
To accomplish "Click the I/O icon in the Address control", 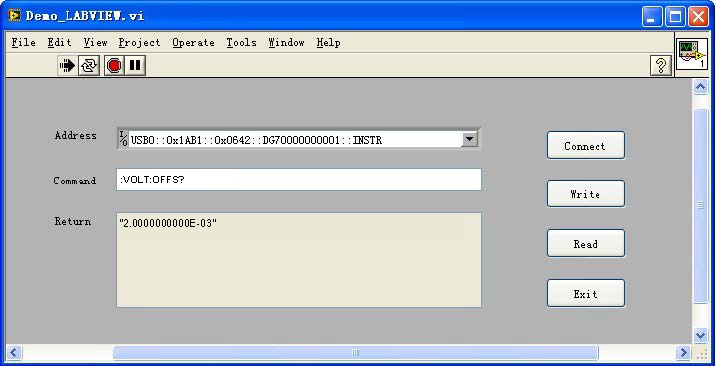I will (123, 139).
